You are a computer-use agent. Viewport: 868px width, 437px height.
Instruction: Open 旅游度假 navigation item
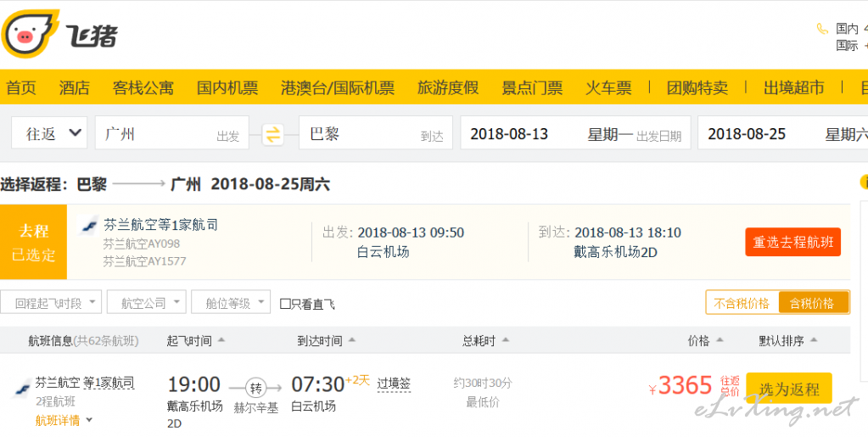[448, 87]
